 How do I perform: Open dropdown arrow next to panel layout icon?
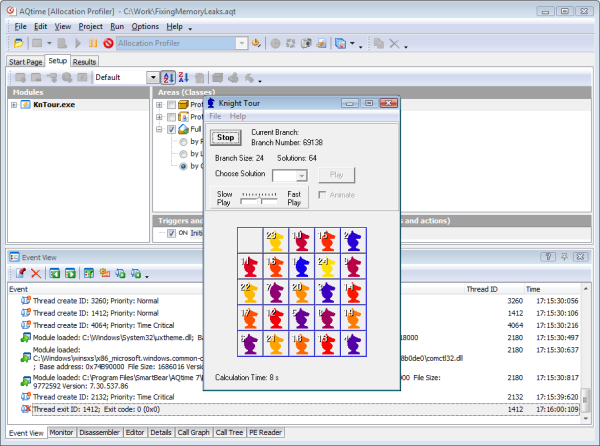point(352,44)
